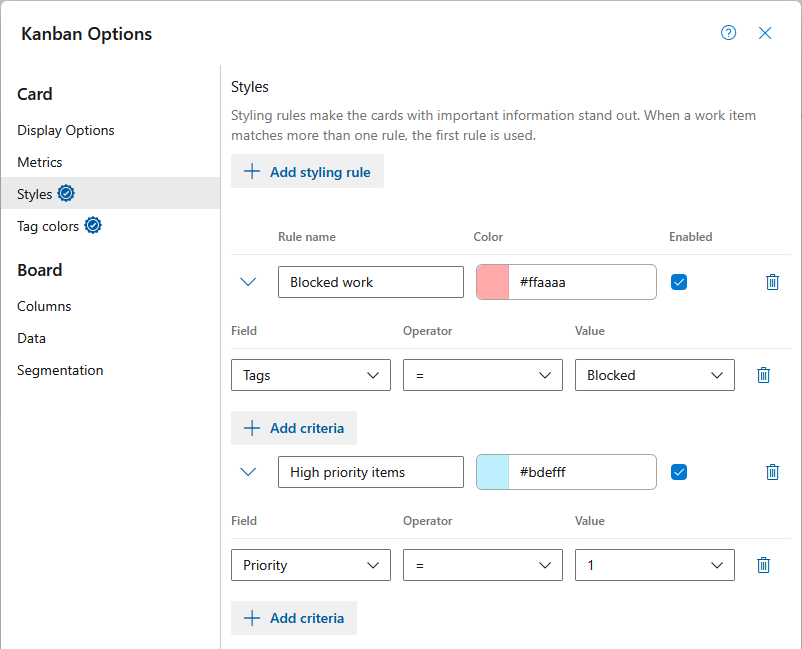The height and width of the screenshot is (649, 802).
Task: Collapse the High priority items chevron
Action: [x=248, y=472]
